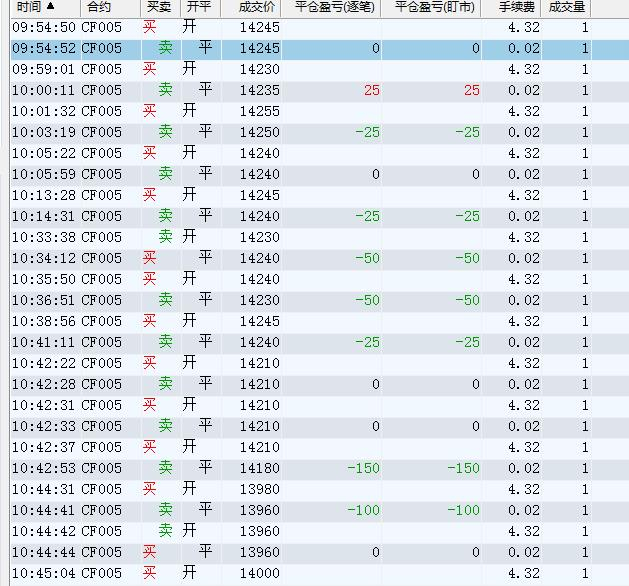Click the 开平 column header
The height and width of the screenshot is (586, 629).
click(201, 8)
